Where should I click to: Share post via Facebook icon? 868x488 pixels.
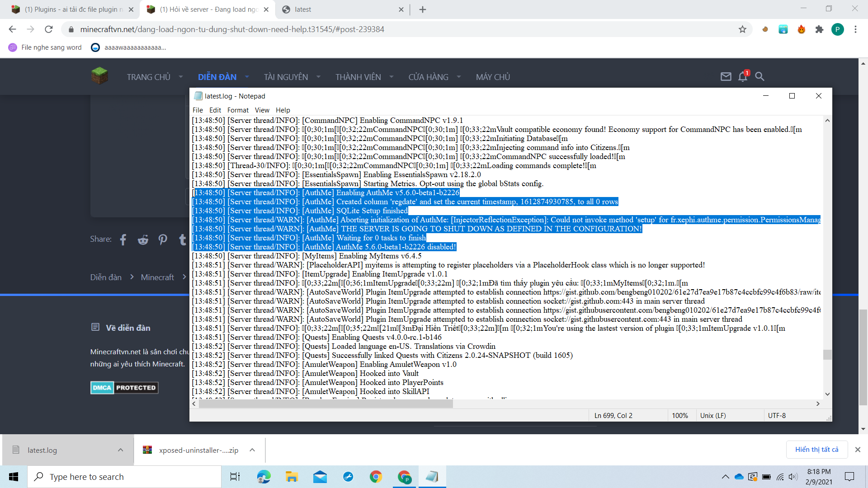pos(123,239)
